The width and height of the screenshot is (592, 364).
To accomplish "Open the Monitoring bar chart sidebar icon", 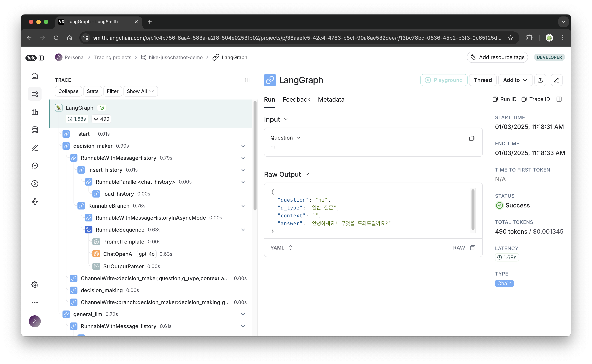I will (35, 112).
